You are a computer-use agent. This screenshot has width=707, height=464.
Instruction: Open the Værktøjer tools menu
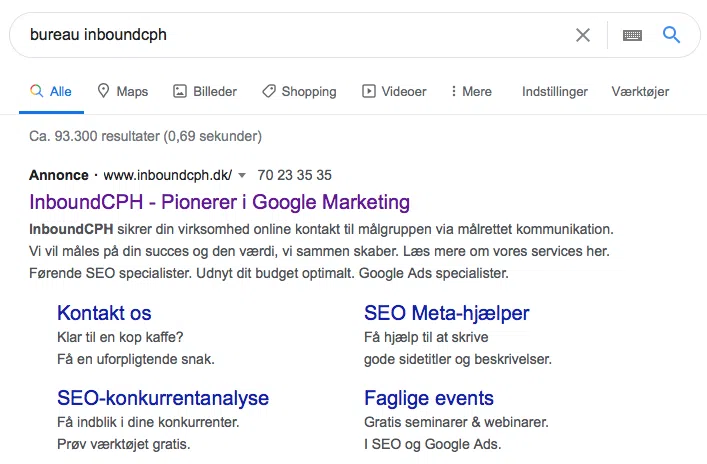click(x=640, y=91)
